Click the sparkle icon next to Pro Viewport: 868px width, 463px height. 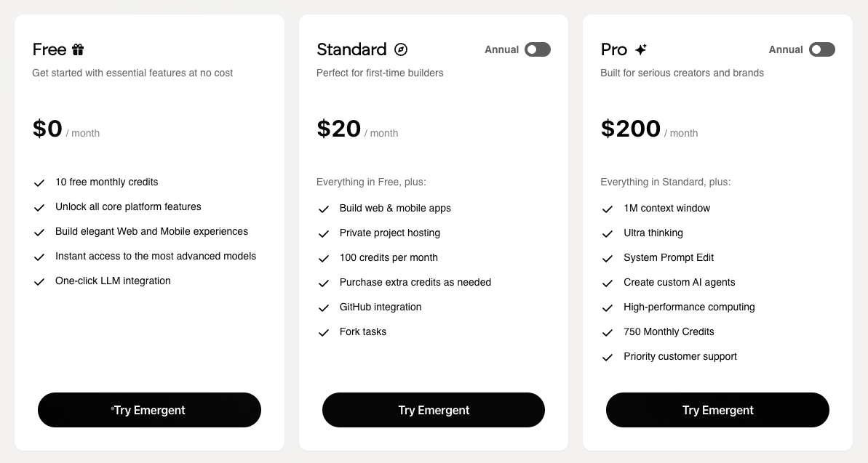tap(640, 49)
